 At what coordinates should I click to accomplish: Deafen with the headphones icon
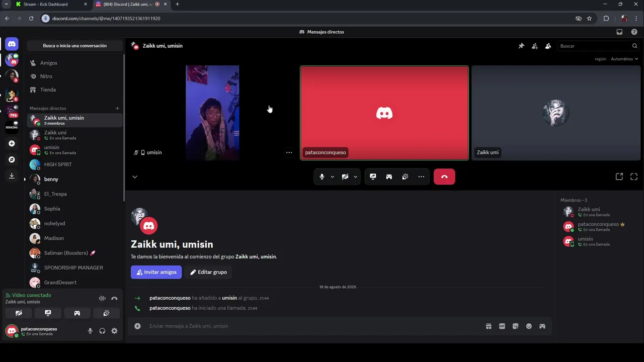[x=102, y=331]
